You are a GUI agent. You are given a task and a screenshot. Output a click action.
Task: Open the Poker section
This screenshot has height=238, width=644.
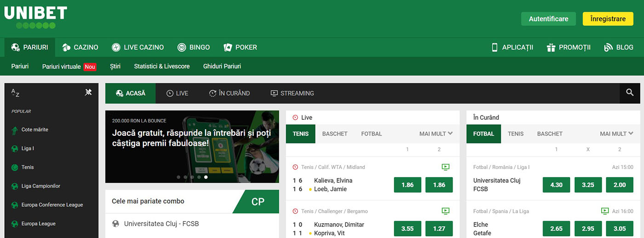click(x=240, y=47)
